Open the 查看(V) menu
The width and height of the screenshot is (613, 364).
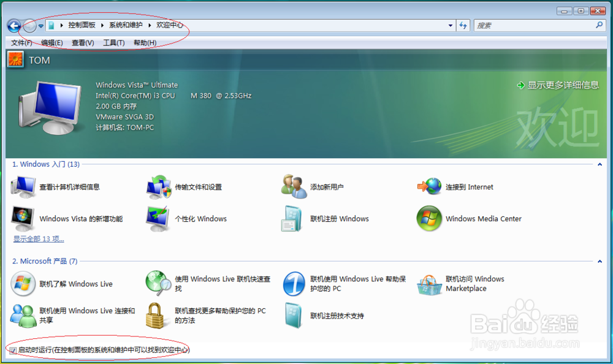[83, 43]
